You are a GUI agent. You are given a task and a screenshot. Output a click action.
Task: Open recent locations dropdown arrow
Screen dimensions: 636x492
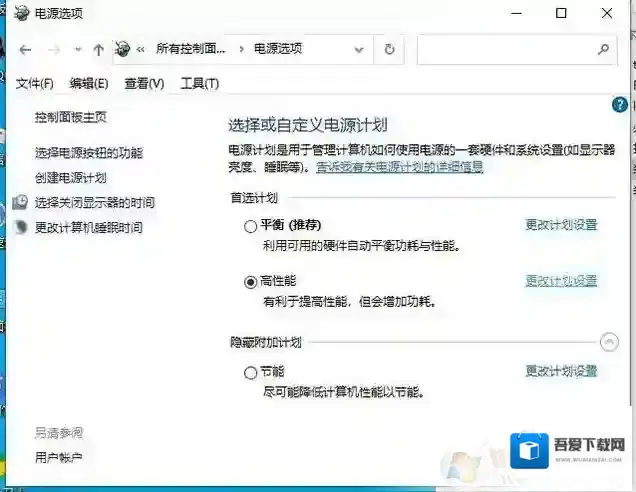[78, 50]
